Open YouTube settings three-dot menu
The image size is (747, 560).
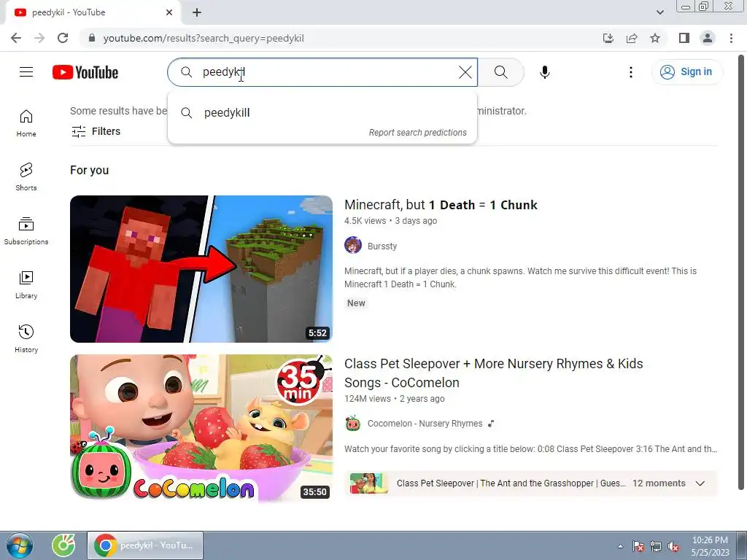pyautogui.click(x=631, y=72)
